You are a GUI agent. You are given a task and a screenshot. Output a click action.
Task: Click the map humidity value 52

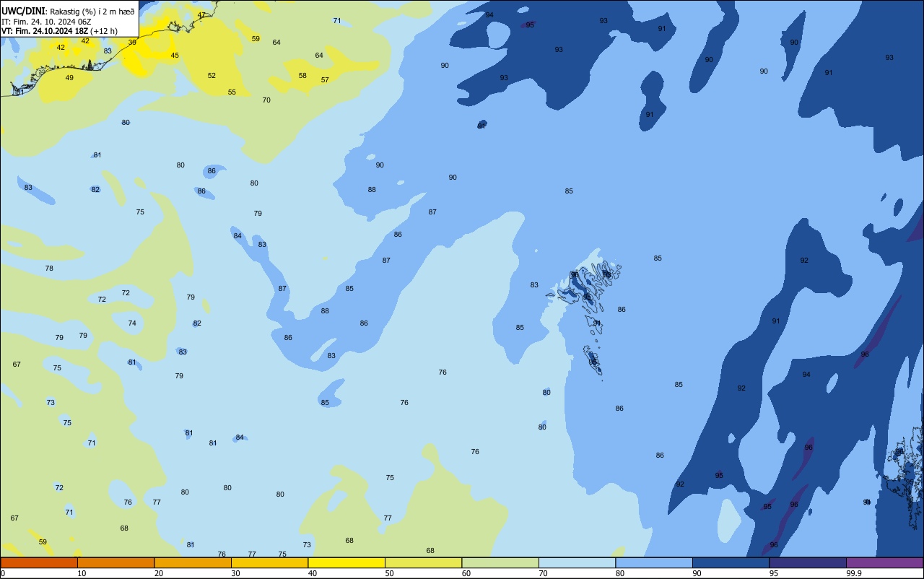click(x=212, y=76)
